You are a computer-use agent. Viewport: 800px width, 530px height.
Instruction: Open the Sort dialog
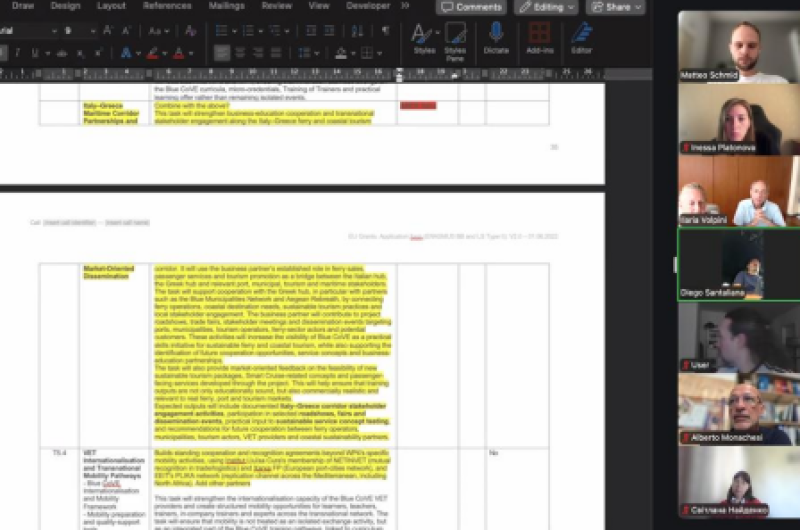pos(357,31)
